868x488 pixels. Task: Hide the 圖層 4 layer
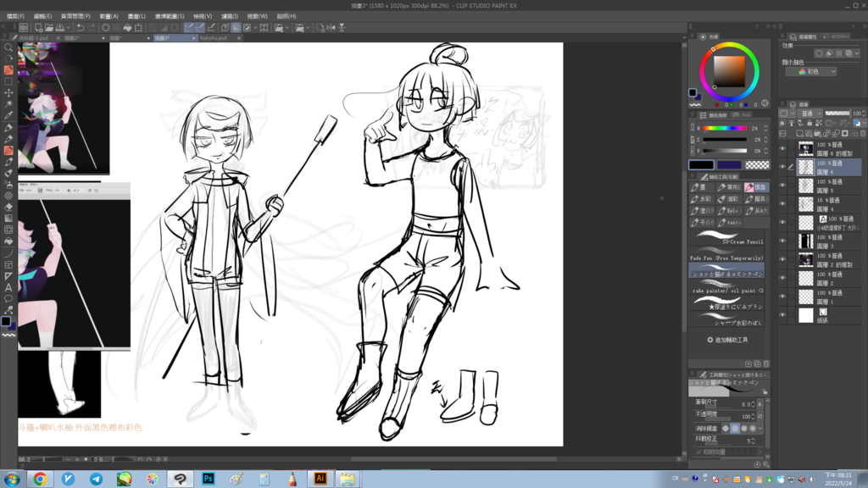(782, 204)
